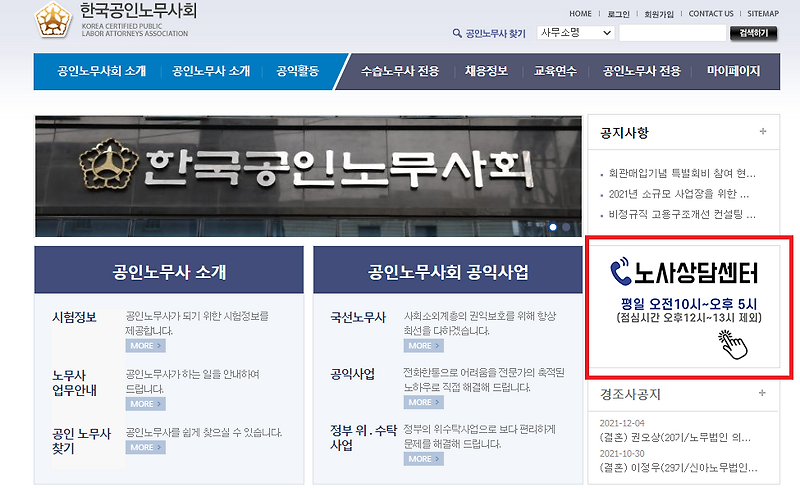Open the entry (결혼) 권오상(20기/노무법인...

coord(675,438)
